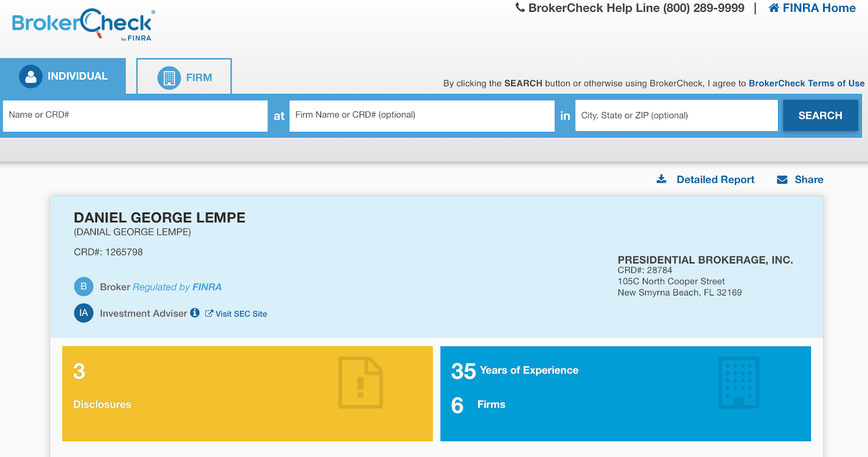Image resolution: width=868 pixels, height=457 pixels.
Task: Open the Detailed Report link
Action: pyautogui.click(x=715, y=179)
